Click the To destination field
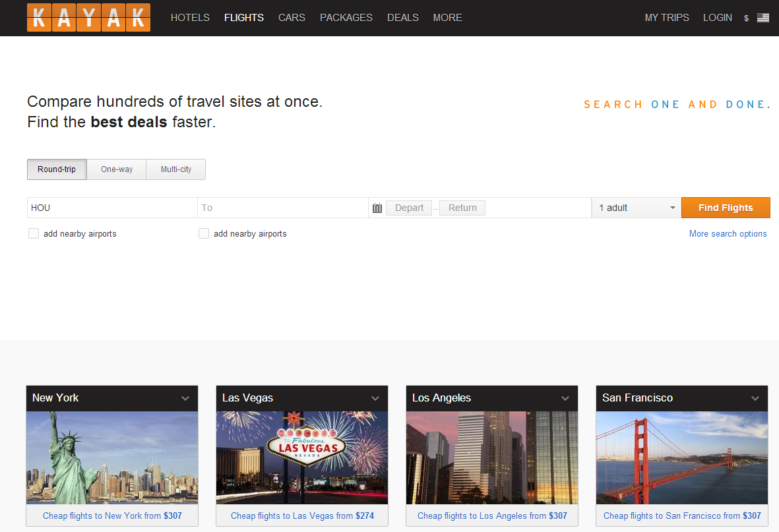This screenshot has width=779, height=532. click(x=283, y=208)
